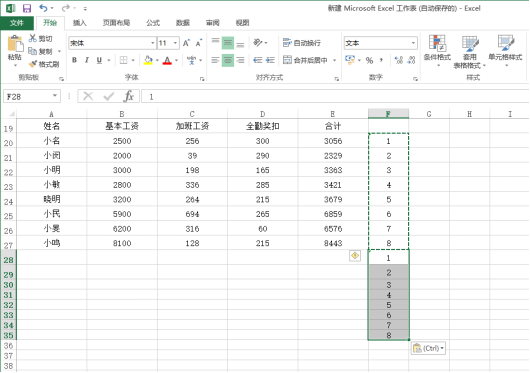Switch to the 插入 Insert tab
Image resolution: width=530 pixels, height=373 pixels.
(x=80, y=23)
